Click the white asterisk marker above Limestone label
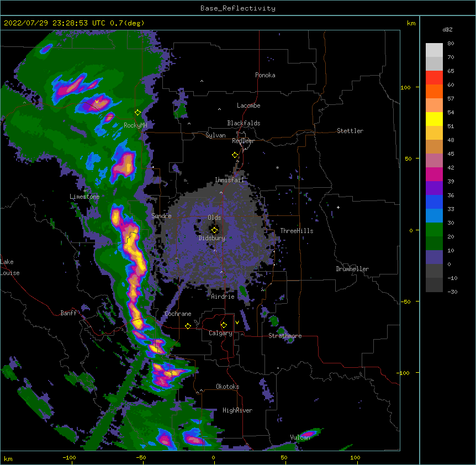 coord(84,191)
